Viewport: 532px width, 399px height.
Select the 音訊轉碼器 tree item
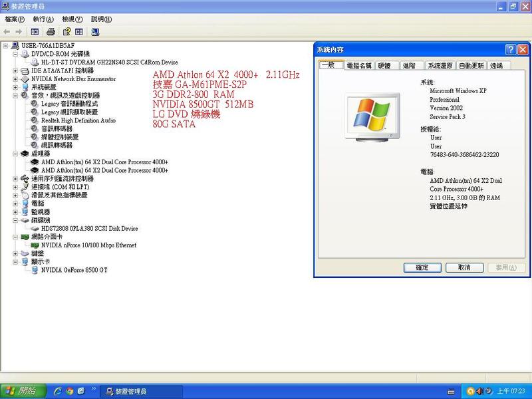coord(57,128)
